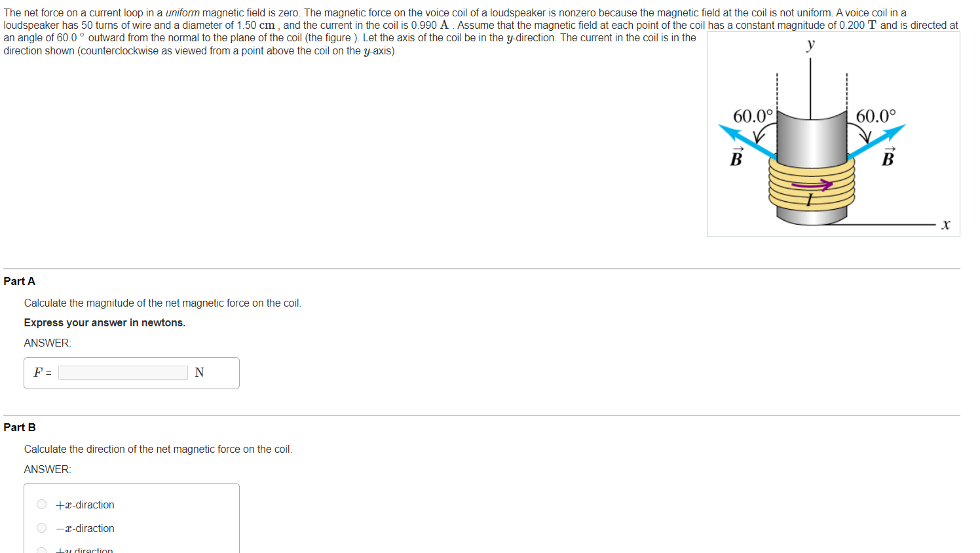Click the italic word uniform in problem
Screen dimensions: 980x553
[x=182, y=12]
